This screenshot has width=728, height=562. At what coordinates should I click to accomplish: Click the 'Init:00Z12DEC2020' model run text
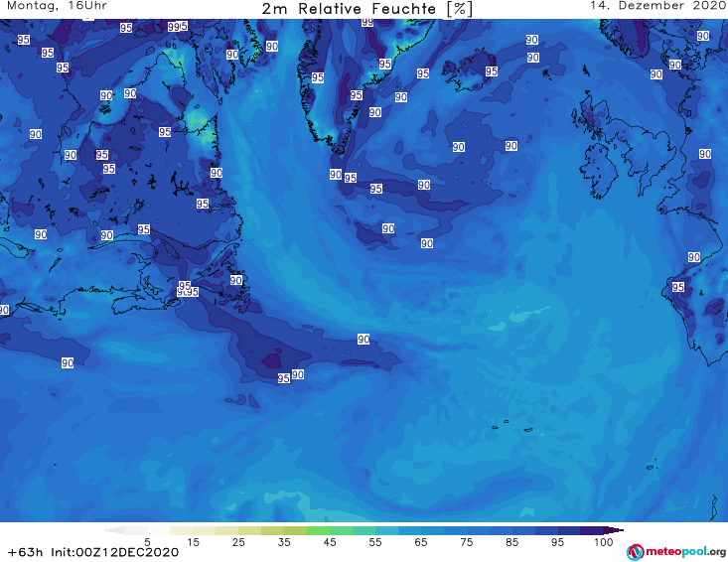click(114, 552)
